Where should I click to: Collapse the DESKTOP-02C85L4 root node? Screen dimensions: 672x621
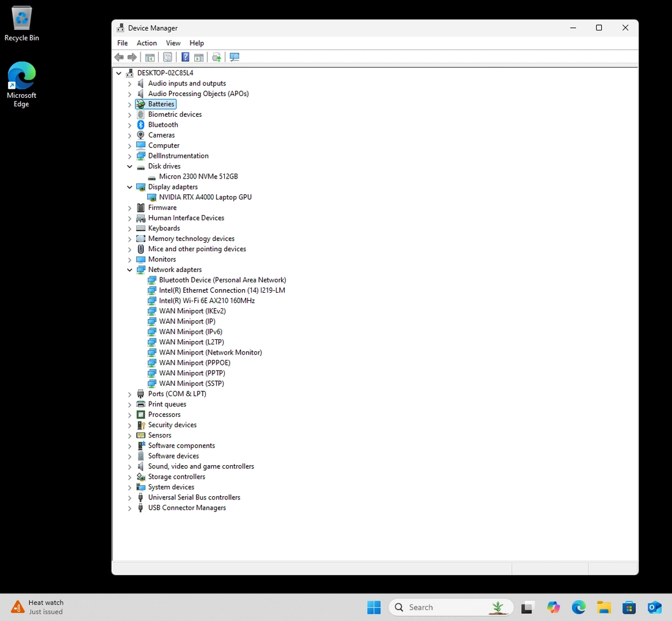119,73
